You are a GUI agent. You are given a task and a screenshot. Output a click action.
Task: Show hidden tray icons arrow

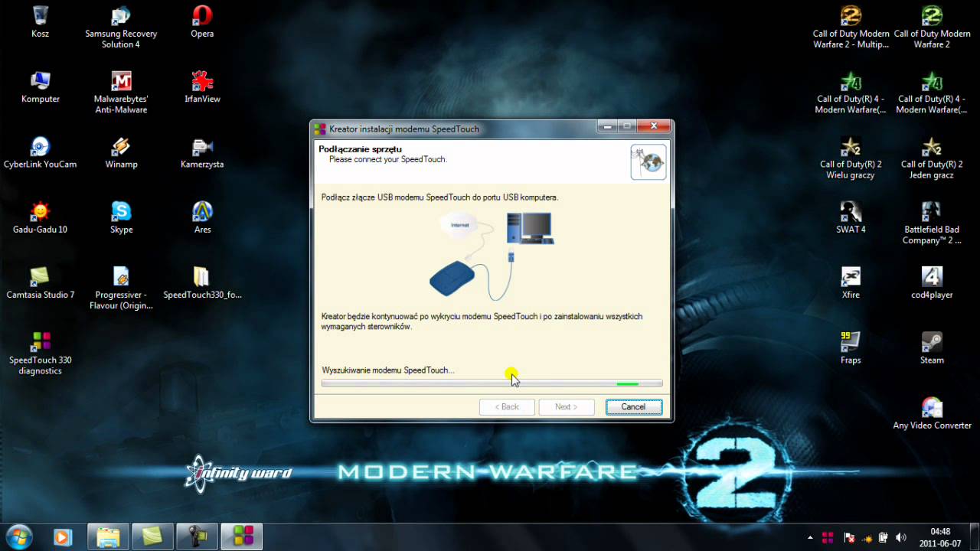click(x=810, y=537)
